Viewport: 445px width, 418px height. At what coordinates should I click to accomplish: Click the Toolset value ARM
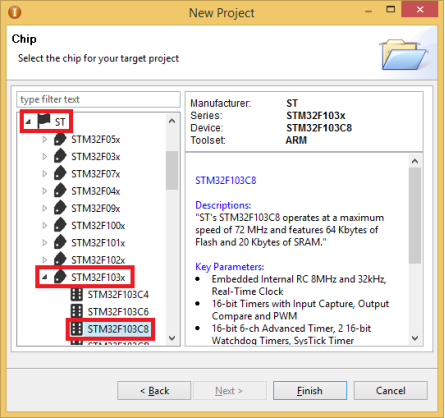[x=296, y=140]
